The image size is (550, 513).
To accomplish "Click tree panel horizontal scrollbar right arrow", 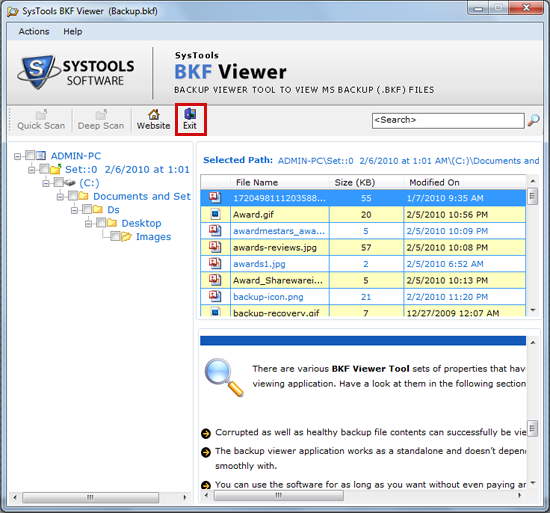I will click(x=185, y=497).
